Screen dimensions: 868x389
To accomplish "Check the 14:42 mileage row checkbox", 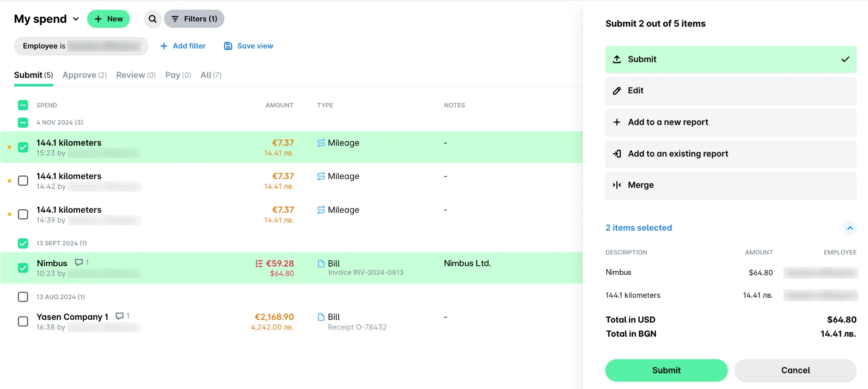I will (23, 181).
